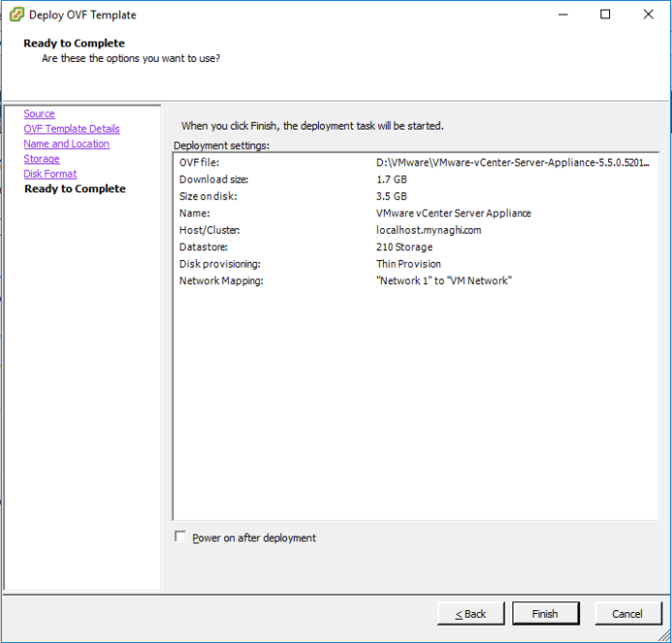Select the Ready to Complete step

tap(74, 189)
